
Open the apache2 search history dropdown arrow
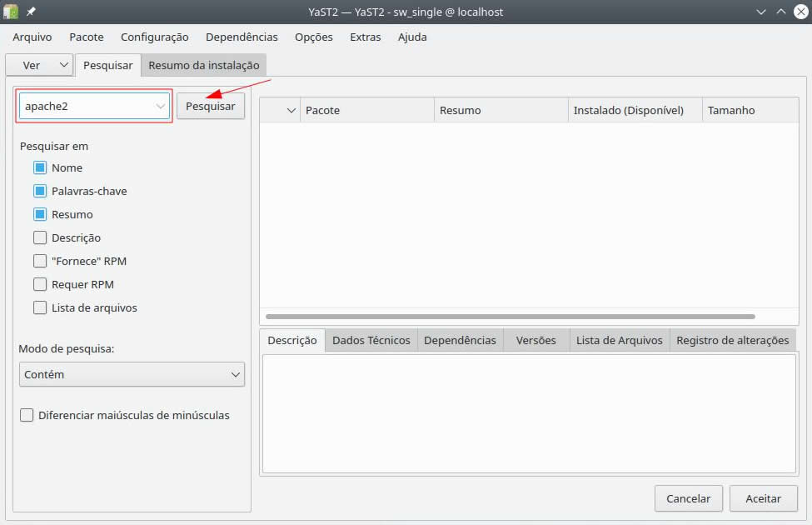tap(161, 107)
